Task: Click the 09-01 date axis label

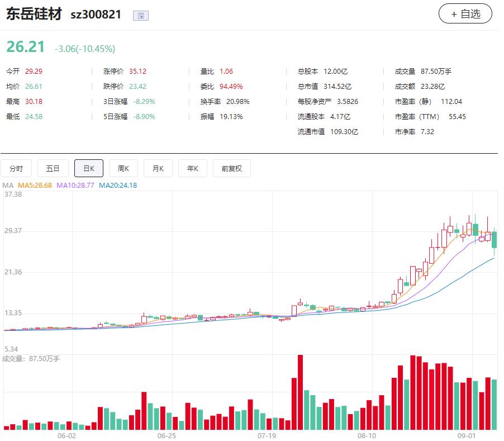Action: pos(467,436)
